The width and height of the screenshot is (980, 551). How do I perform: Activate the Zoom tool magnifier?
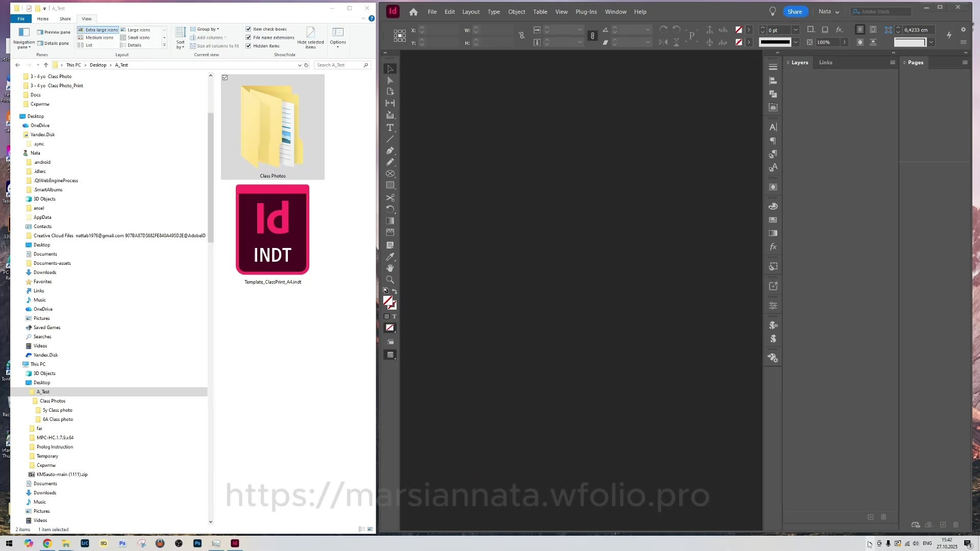390,280
